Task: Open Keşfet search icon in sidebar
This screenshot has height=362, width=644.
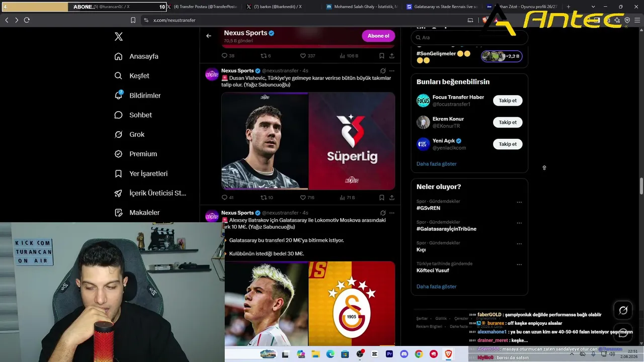Action: (119, 76)
